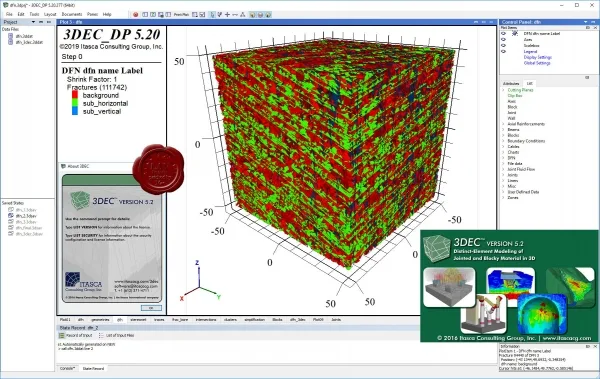Click the red background legend swatch
Viewport: 600px width, 379px height.
click(75, 95)
